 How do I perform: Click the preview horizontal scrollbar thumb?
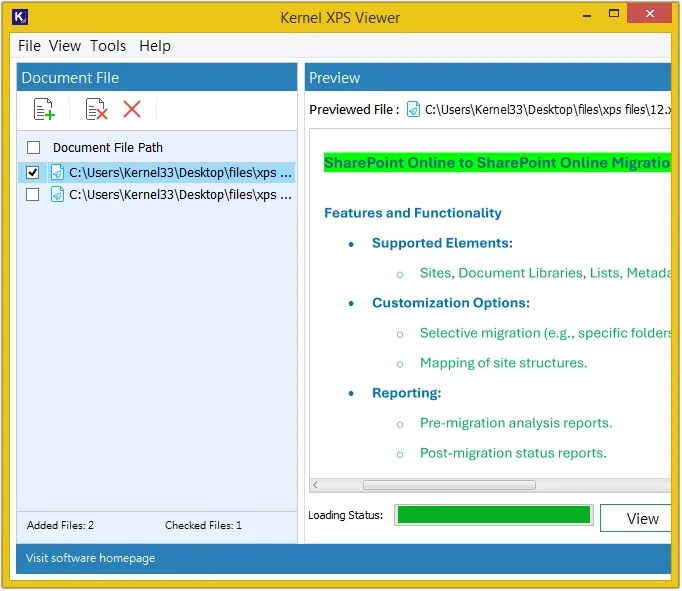click(x=449, y=485)
